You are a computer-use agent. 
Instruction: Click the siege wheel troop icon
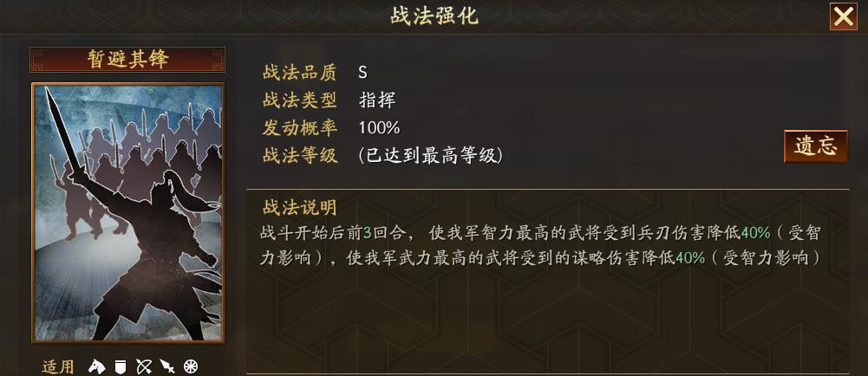click(x=191, y=366)
